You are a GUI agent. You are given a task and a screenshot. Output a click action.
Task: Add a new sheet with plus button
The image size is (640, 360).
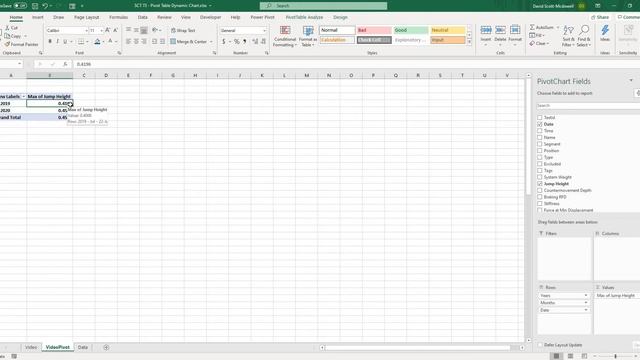106,347
